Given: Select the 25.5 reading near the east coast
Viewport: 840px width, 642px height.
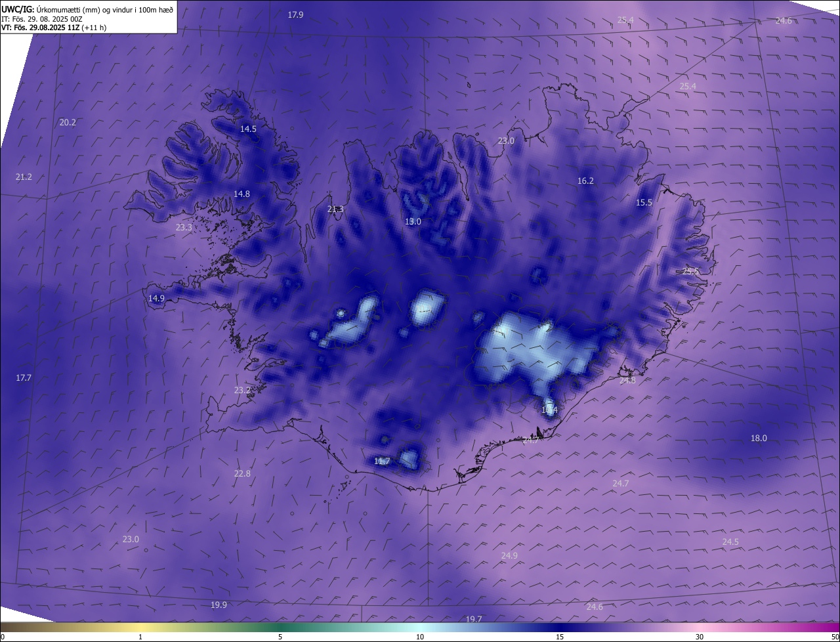Looking at the screenshot, I should (x=690, y=271).
